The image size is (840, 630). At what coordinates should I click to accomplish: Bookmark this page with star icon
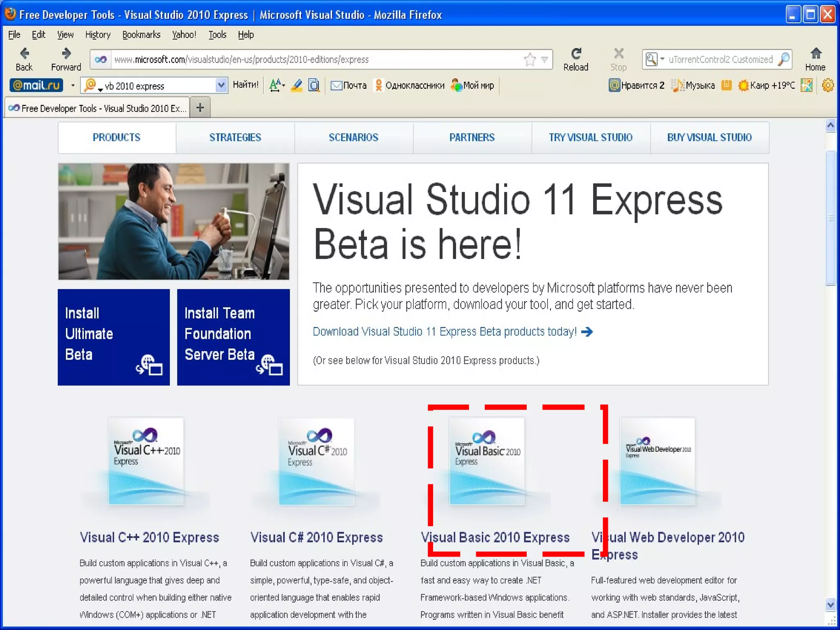530,60
